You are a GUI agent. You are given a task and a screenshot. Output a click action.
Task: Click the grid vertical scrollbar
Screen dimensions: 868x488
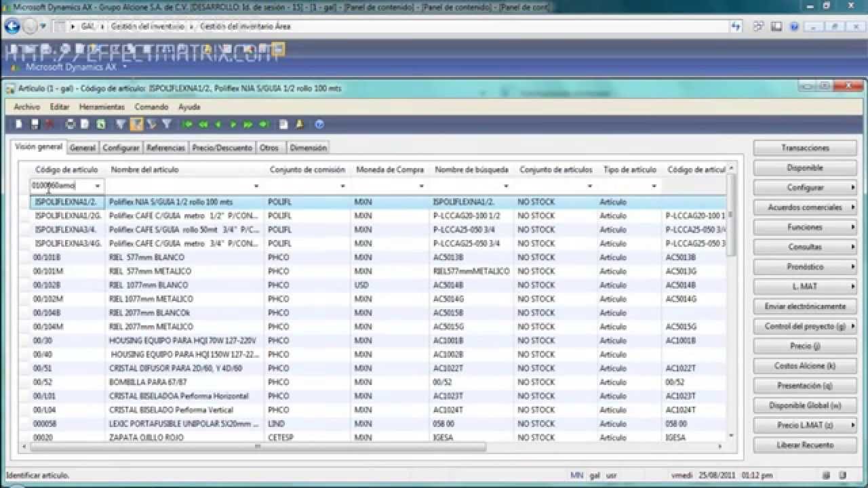(x=731, y=216)
